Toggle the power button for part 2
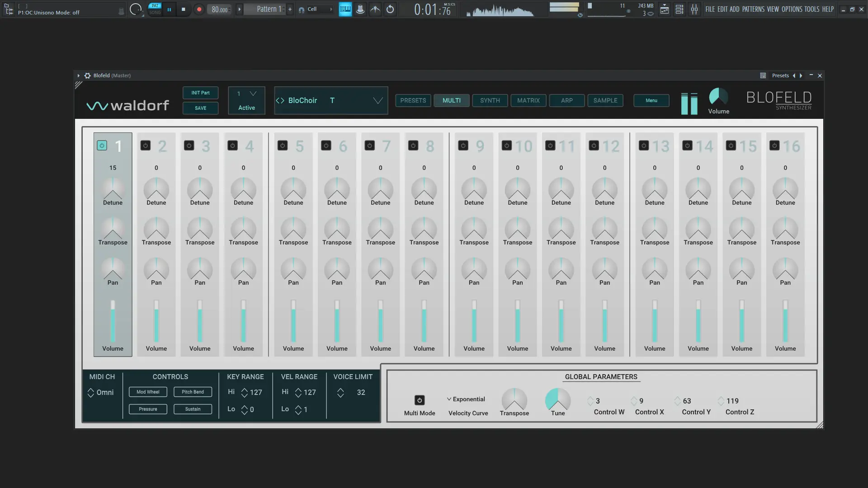The image size is (868, 488). click(x=145, y=145)
